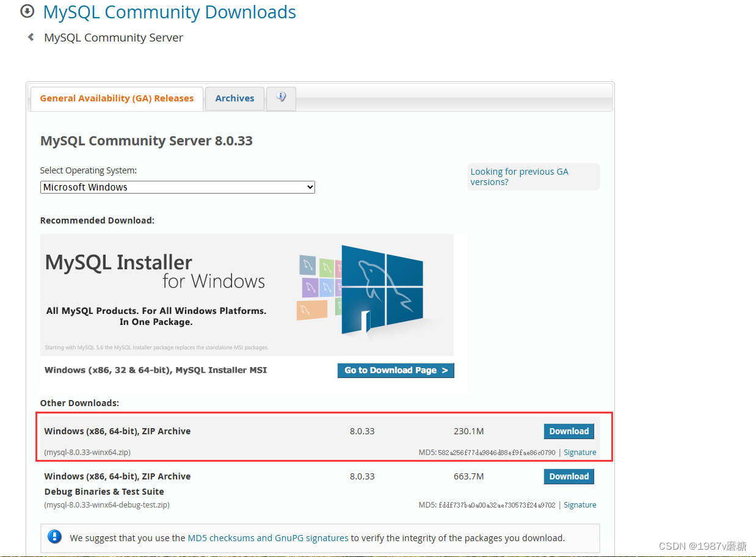756x557 pixels.
Task: Click the MySQL Community Server 8.0.33 heading
Action: pyautogui.click(x=147, y=141)
